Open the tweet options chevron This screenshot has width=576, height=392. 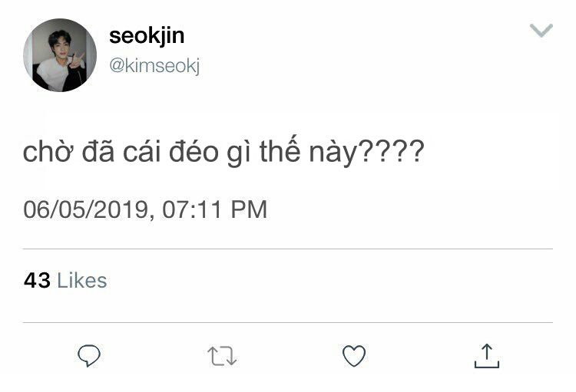point(541,30)
